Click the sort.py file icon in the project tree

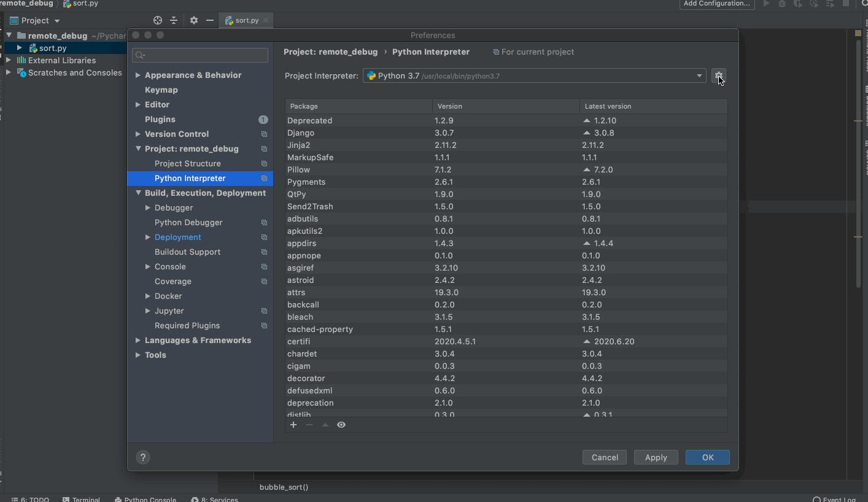tap(34, 48)
